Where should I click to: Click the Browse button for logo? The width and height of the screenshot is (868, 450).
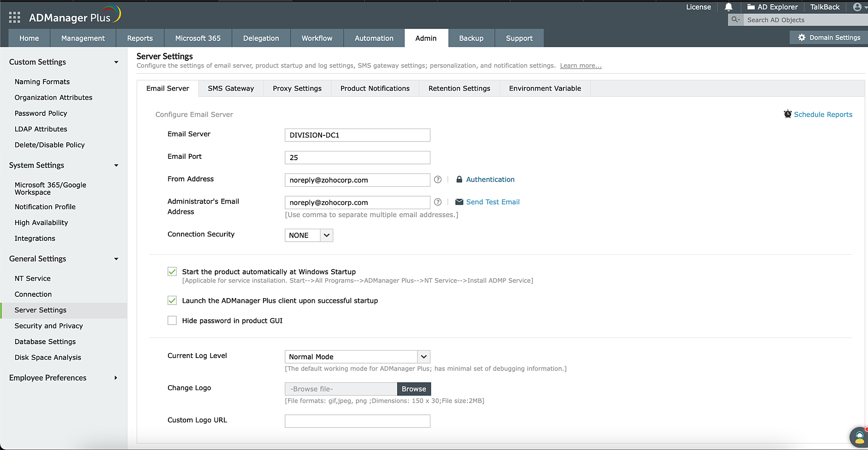point(414,389)
